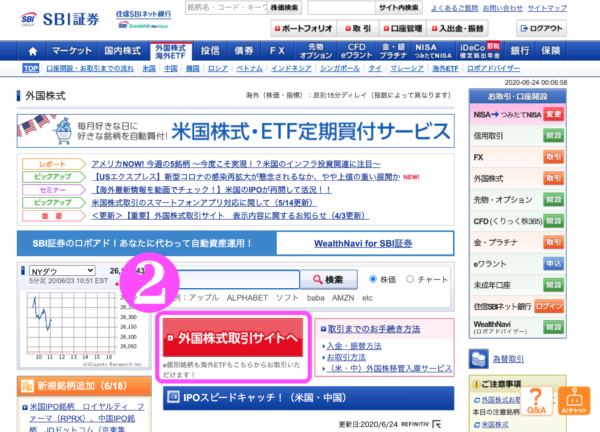The height and width of the screenshot is (432, 600).
Task: Open the Q&A help icon
Action: 536,401
